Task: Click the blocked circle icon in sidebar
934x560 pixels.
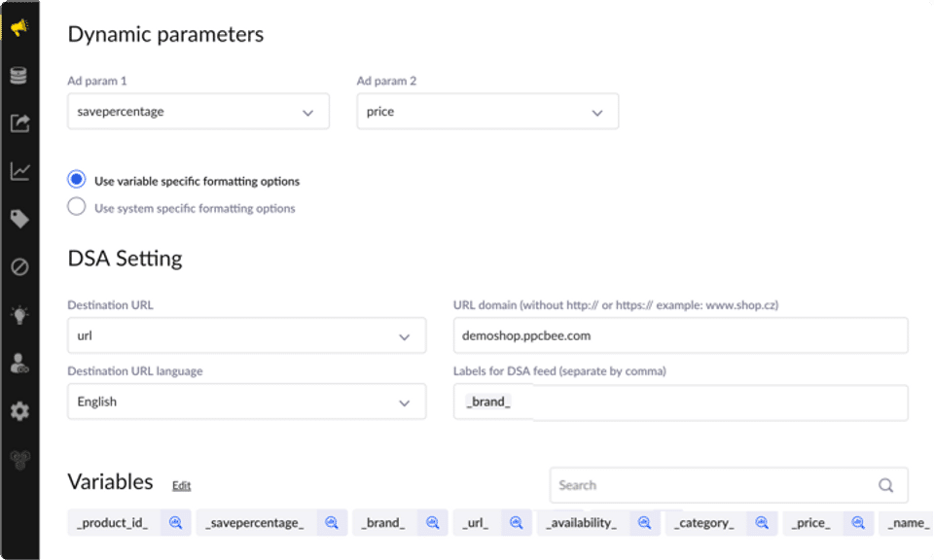Action: click(x=19, y=266)
